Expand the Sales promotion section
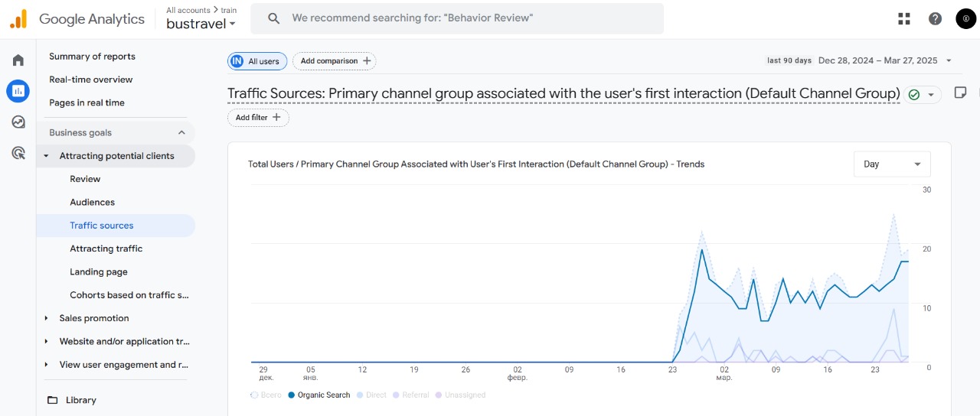The height and width of the screenshot is (416, 980). (x=93, y=318)
